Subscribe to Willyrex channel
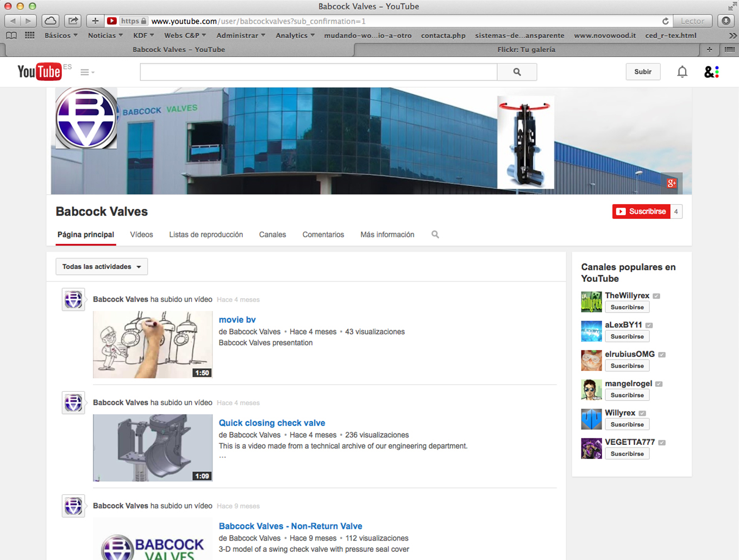The image size is (739, 560). pos(627,425)
